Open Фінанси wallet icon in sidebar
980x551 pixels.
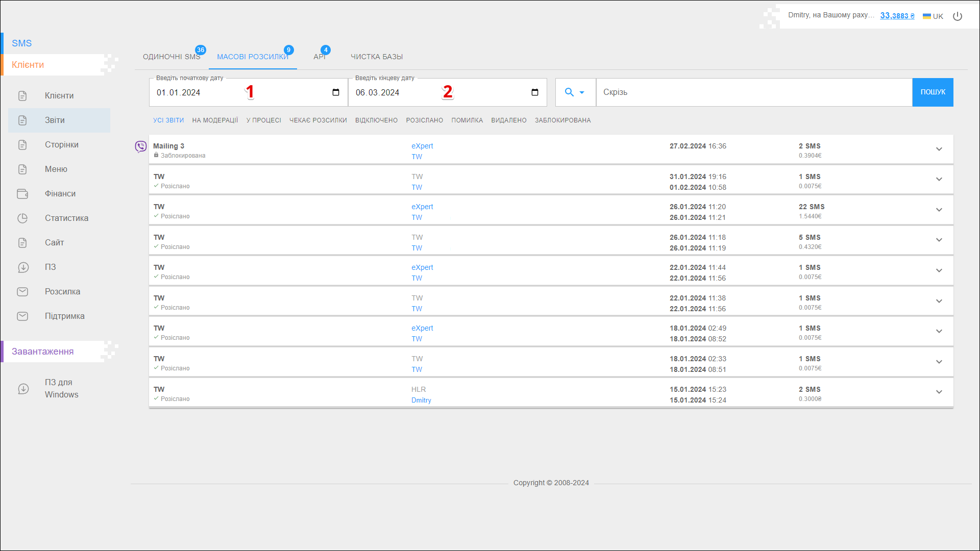22,194
